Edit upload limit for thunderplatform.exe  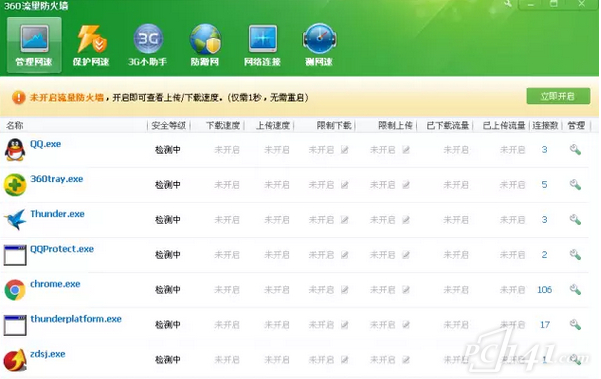(406, 325)
